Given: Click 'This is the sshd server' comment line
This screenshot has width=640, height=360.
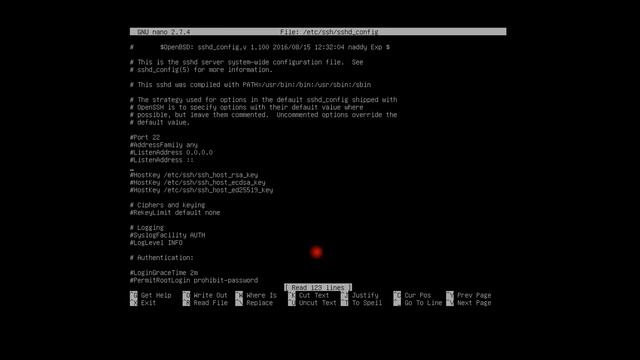Looking at the screenshot, I should (x=247, y=62).
